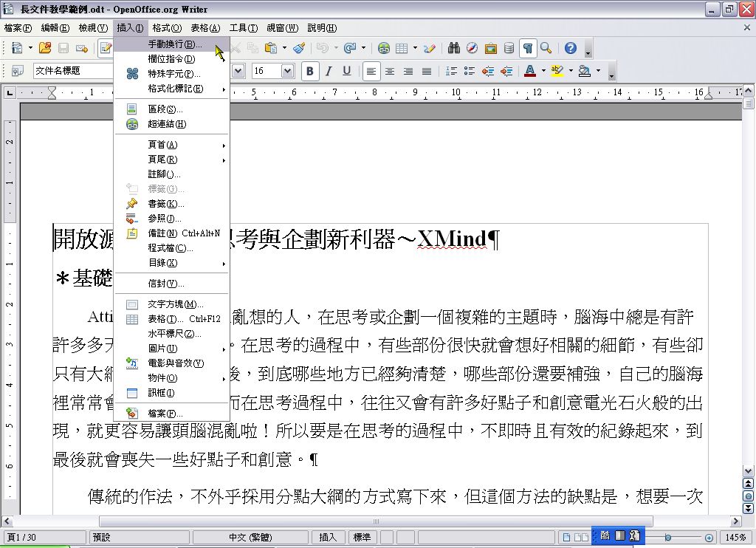
Task: Open the Data Sources icon
Action: (x=509, y=48)
